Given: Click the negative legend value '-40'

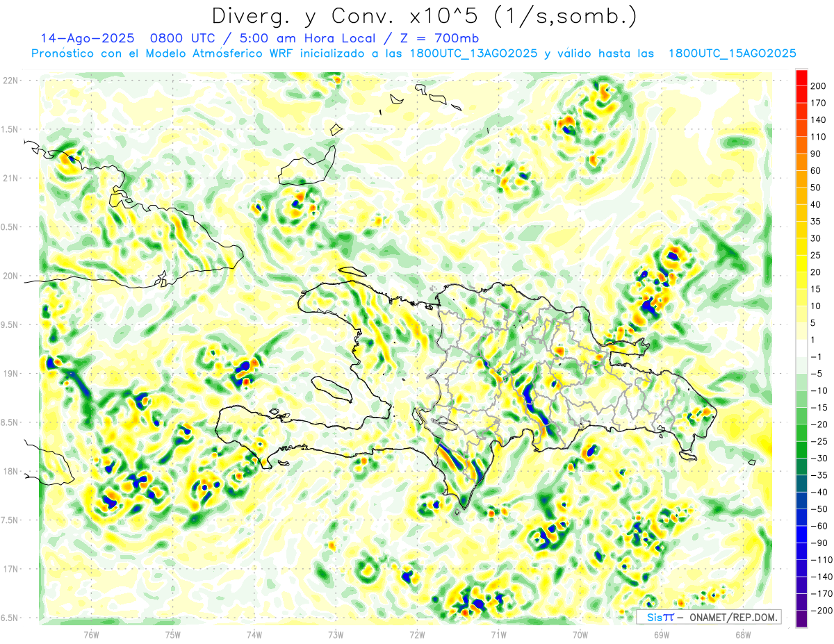Looking at the screenshot, I should (819, 493).
